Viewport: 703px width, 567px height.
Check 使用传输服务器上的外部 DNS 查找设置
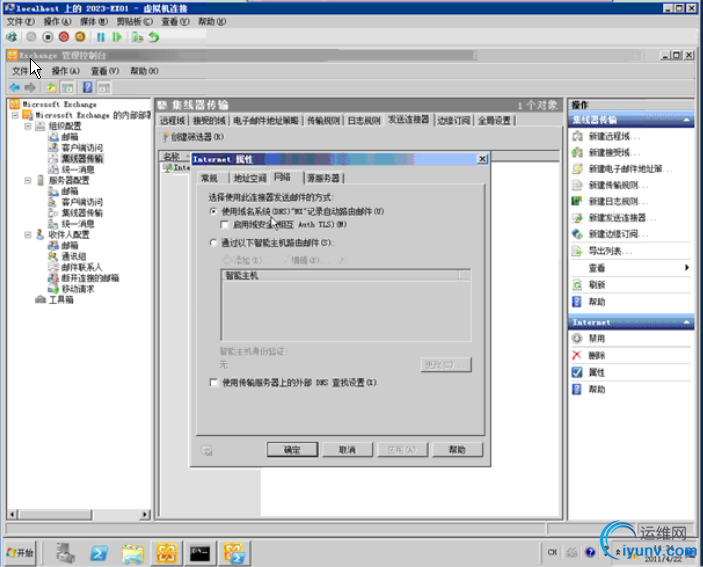(x=214, y=382)
